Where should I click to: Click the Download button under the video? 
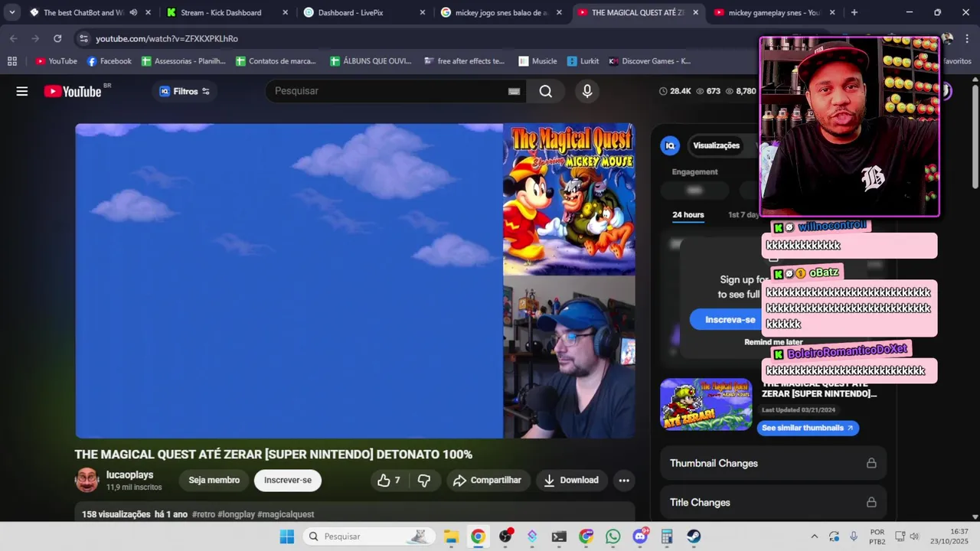(x=571, y=480)
